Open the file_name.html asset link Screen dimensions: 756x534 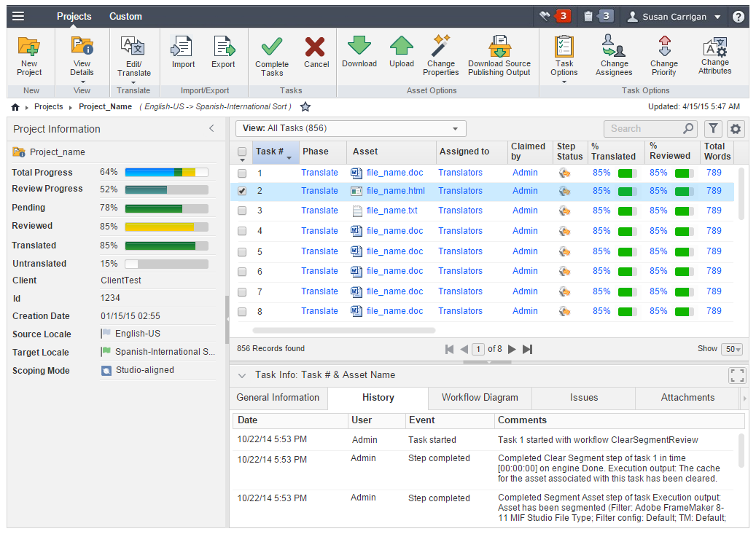pyautogui.click(x=395, y=191)
